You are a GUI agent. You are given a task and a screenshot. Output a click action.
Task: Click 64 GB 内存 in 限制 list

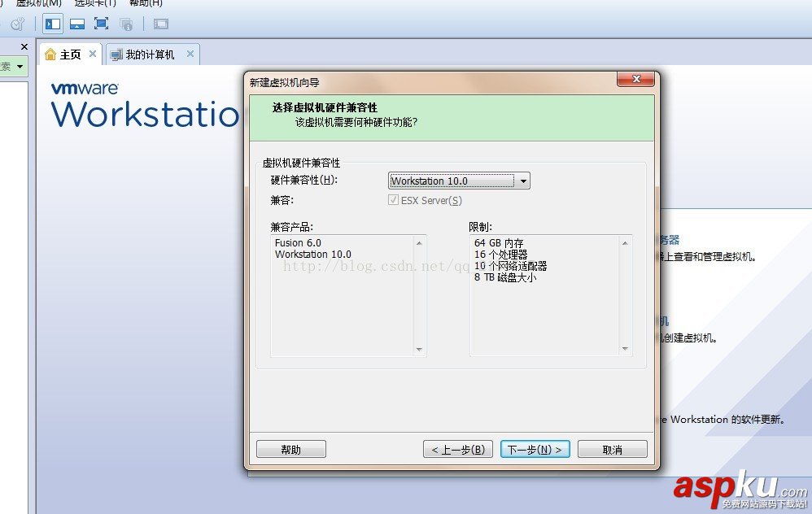tap(499, 242)
